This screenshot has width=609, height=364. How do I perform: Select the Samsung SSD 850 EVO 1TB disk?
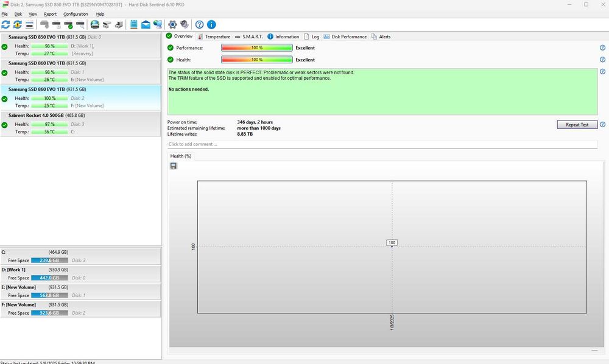click(80, 46)
